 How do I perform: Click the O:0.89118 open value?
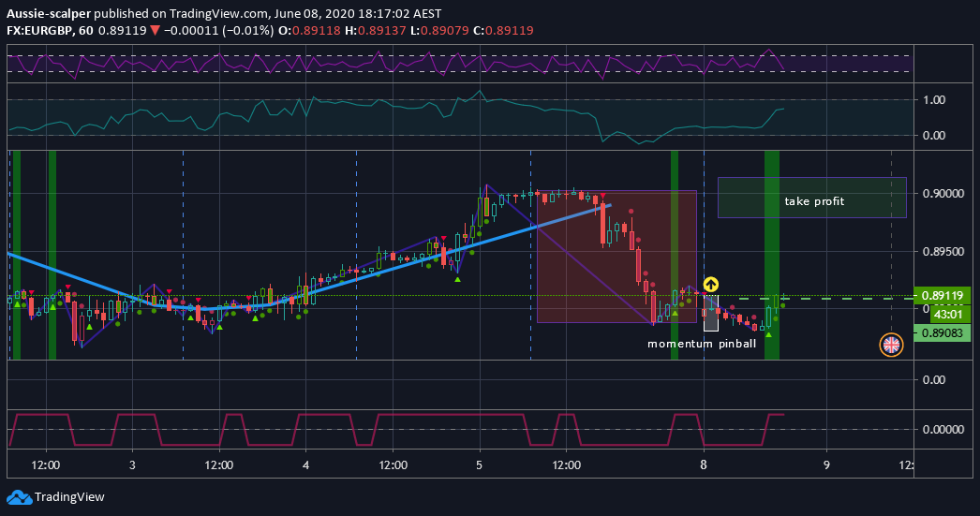[x=309, y=31]
